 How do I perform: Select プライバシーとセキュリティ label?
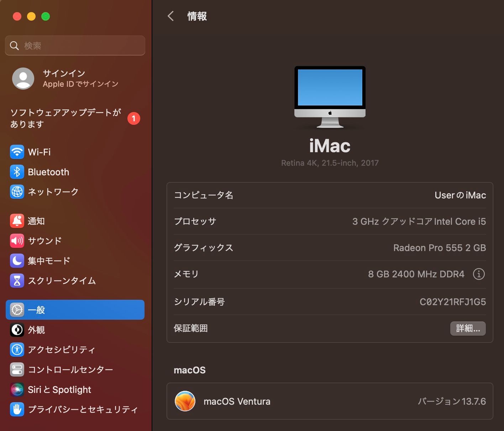point(83,409)
